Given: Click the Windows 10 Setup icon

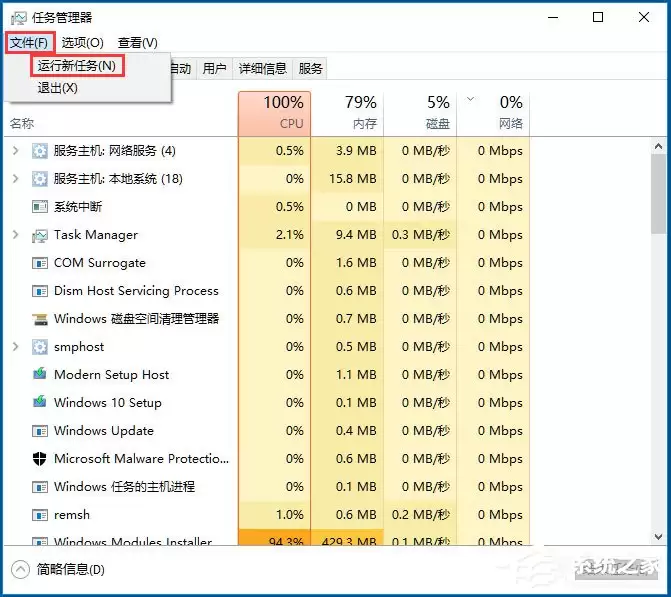Looking at the screenshot, I should pyautogui.click(x=40, y=402).
